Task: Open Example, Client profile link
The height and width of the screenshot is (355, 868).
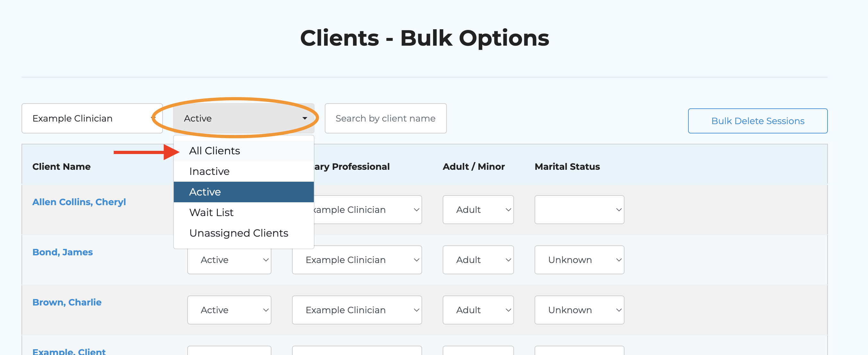Action: (x=69, y=351)
